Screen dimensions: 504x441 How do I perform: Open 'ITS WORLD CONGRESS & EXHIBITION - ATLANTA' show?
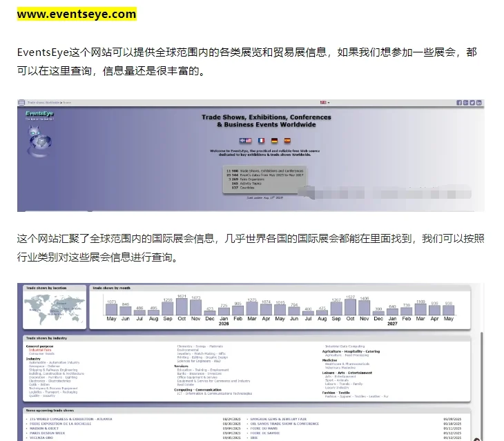click(71, 419)
